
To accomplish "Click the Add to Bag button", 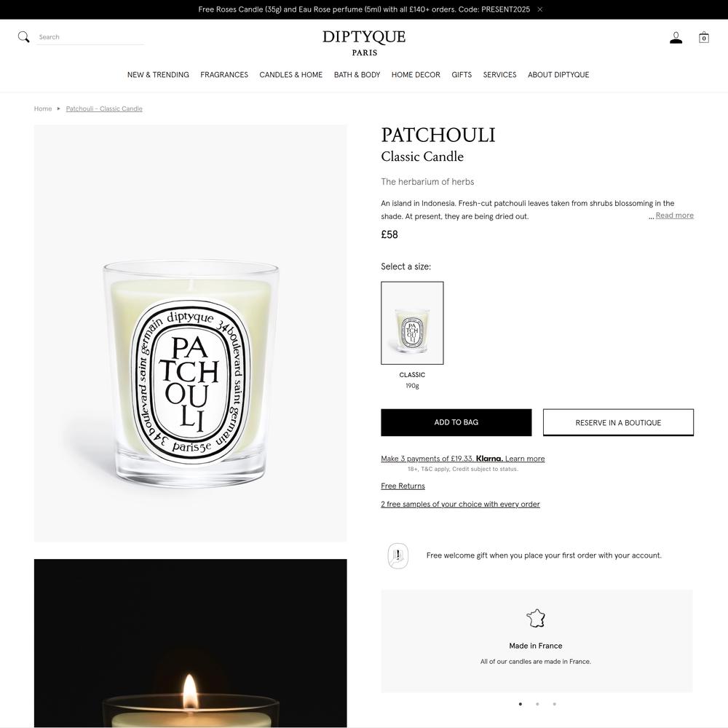I will [456, 422].
